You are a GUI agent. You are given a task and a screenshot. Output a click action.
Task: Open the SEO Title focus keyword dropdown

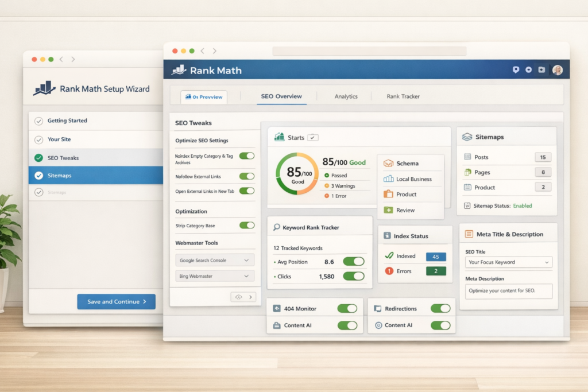508,262
